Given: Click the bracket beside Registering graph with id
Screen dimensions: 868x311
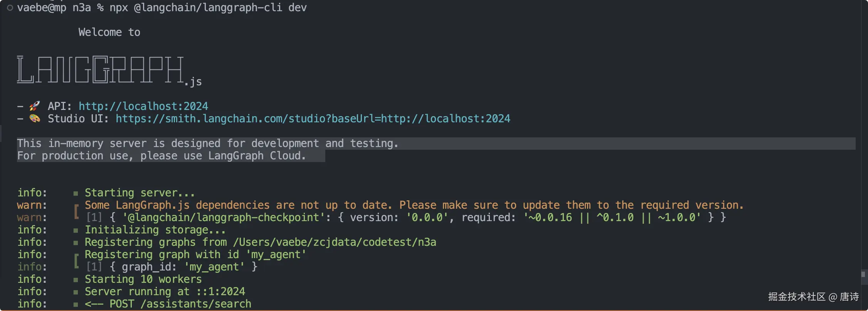Looking at the screenshot, I should tap(77, 261).
